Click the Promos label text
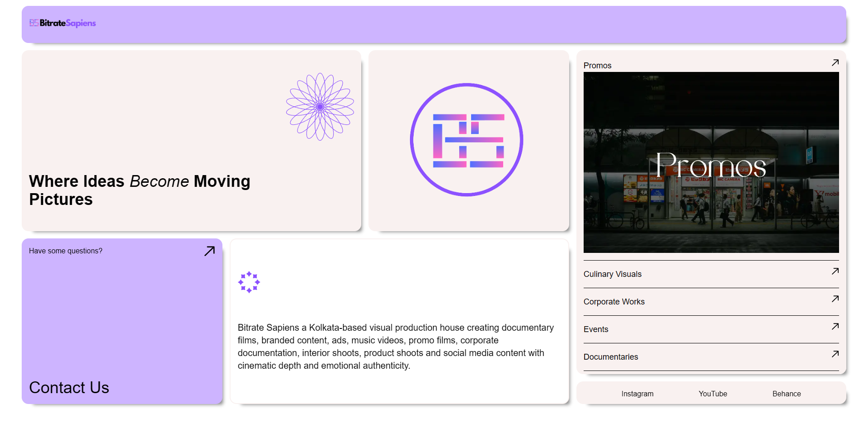Image resolution: width=868 pixels, height=423 pixels. (x=597, y=66)
